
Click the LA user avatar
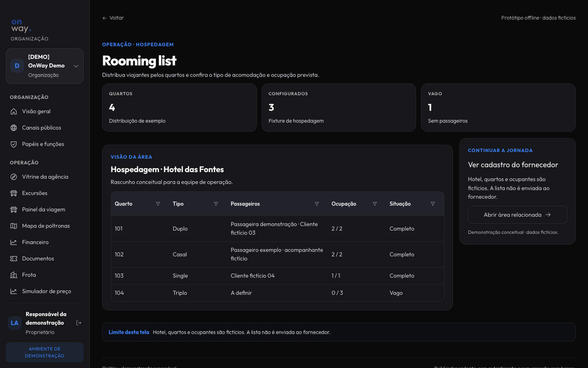click(15, 323)
